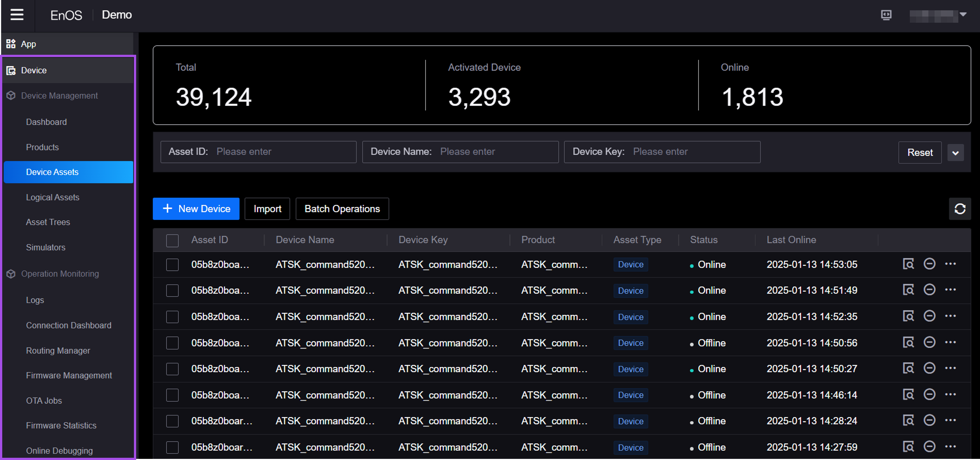The height and width of the screenshot is (460, 980).
Task: Collapse the Device Management section
Action: coord(59,96)
